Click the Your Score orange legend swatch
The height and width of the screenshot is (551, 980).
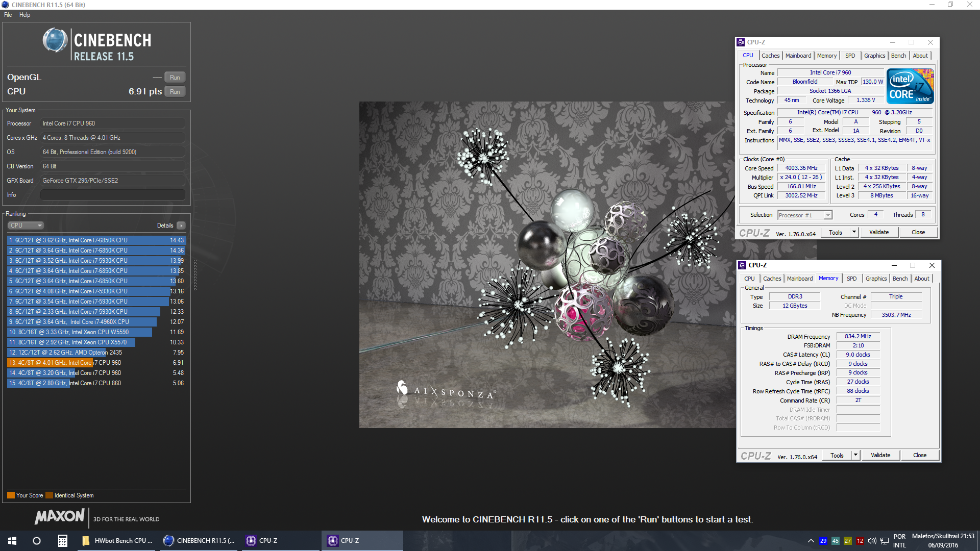pos(11,495)
